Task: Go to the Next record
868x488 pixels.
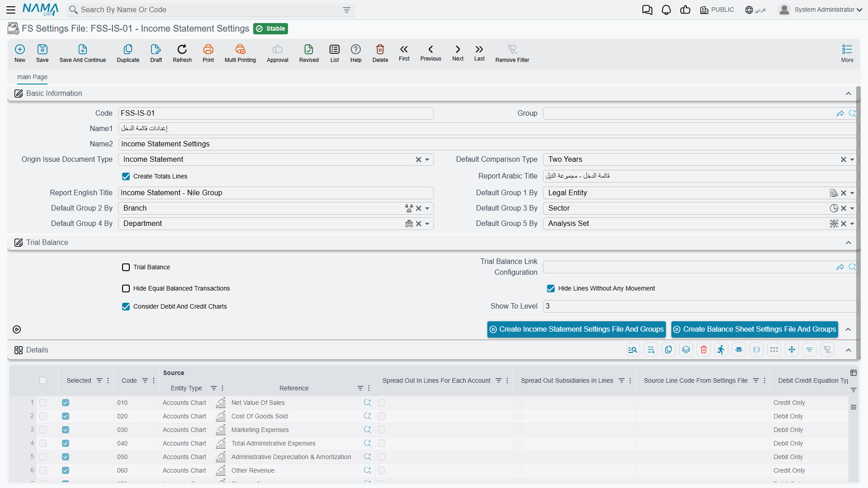Action: pyautogui.click(x=458, y=49)
